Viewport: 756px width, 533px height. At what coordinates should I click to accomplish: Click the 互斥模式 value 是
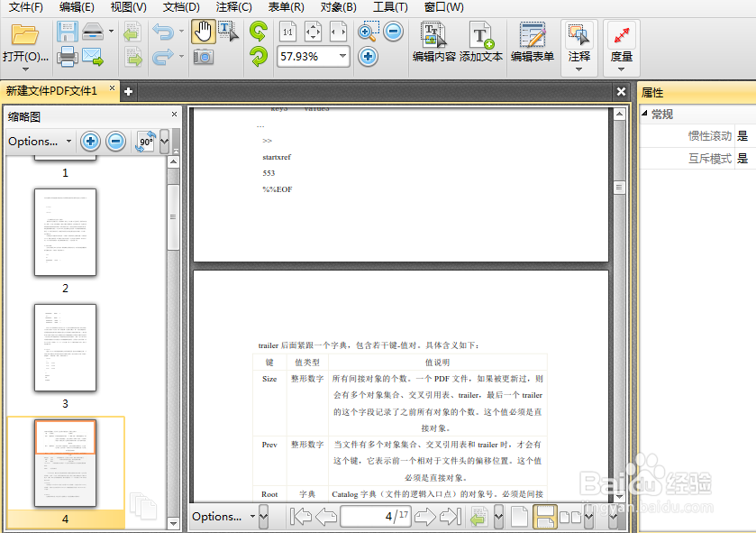click(742, 158)
